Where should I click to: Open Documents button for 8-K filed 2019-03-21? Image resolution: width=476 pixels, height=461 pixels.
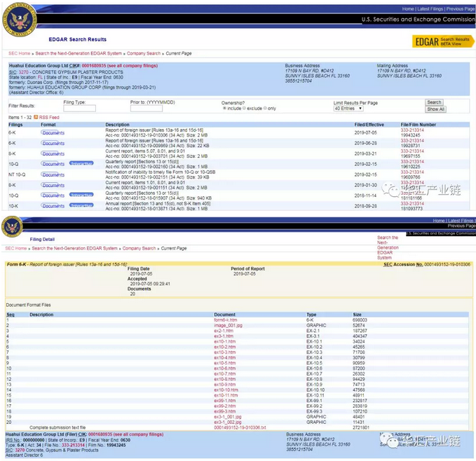[53, 153]
